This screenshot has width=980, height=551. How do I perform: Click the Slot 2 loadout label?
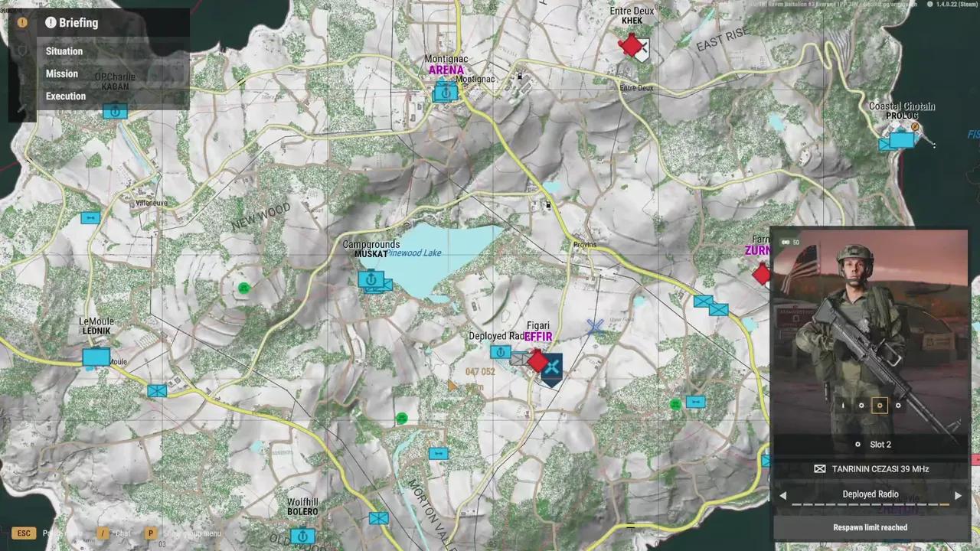coord(880,445)
